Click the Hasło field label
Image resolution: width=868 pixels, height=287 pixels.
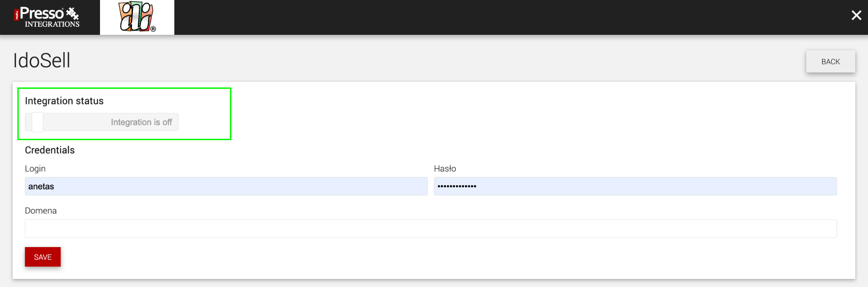click(x=445, y=169)
